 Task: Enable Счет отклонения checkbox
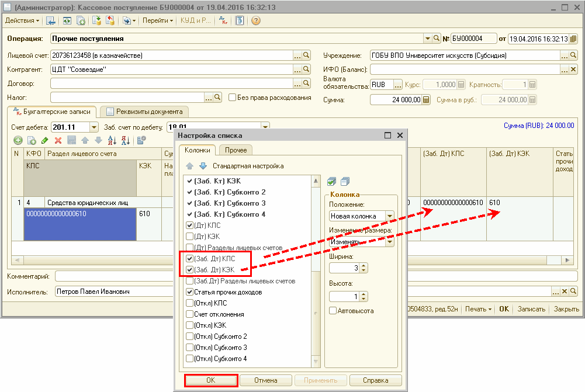pyautogui.click(x=189, y=314)
